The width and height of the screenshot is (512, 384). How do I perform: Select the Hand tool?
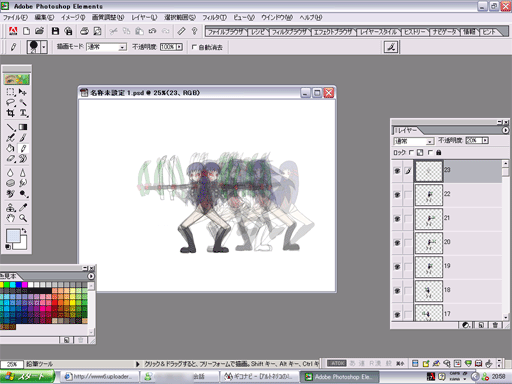[x=10, y=218]
